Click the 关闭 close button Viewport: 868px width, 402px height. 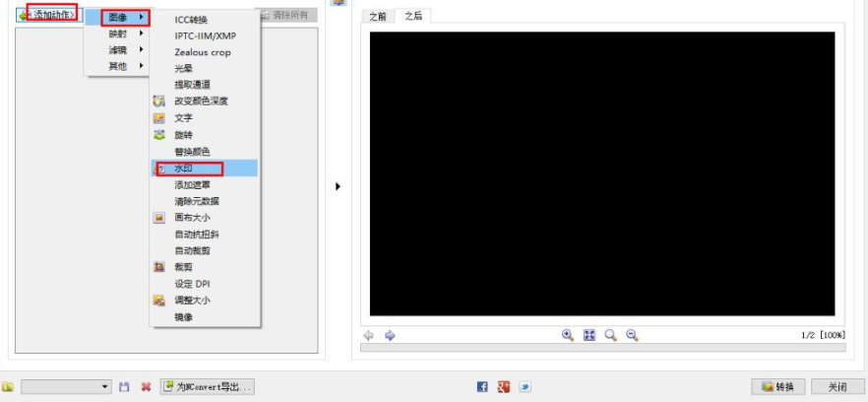coord(837,386)
